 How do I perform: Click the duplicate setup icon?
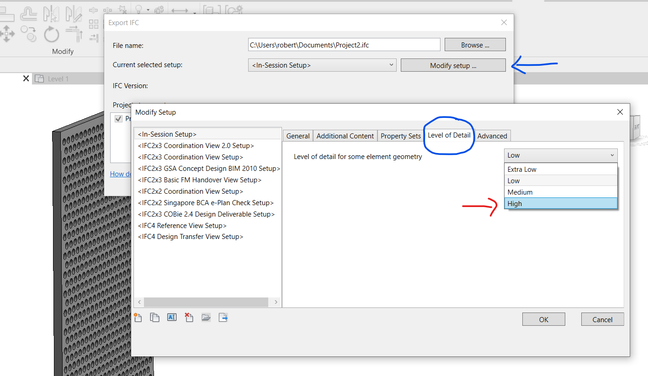coord(155,317)
